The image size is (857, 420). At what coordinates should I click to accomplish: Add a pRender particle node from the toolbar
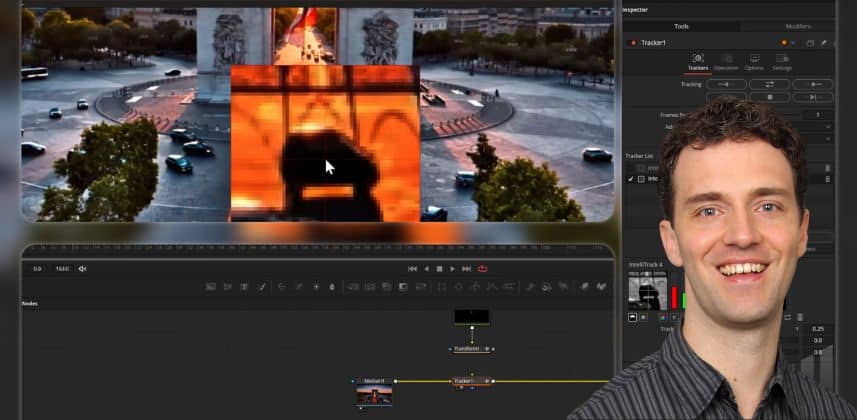point(564,286)
